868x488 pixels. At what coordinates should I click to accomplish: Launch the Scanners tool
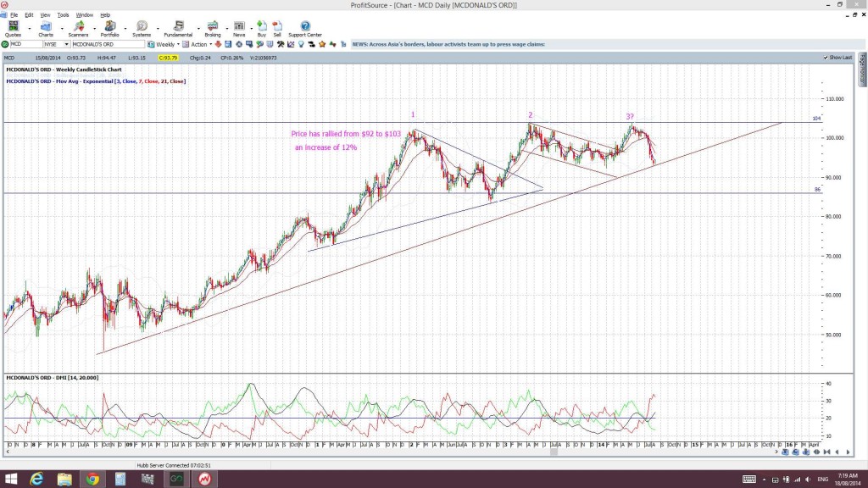(78, 29)
